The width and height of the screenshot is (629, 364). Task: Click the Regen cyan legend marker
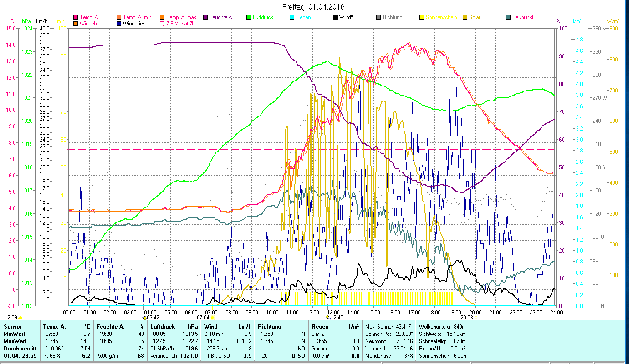coord(292,17)
